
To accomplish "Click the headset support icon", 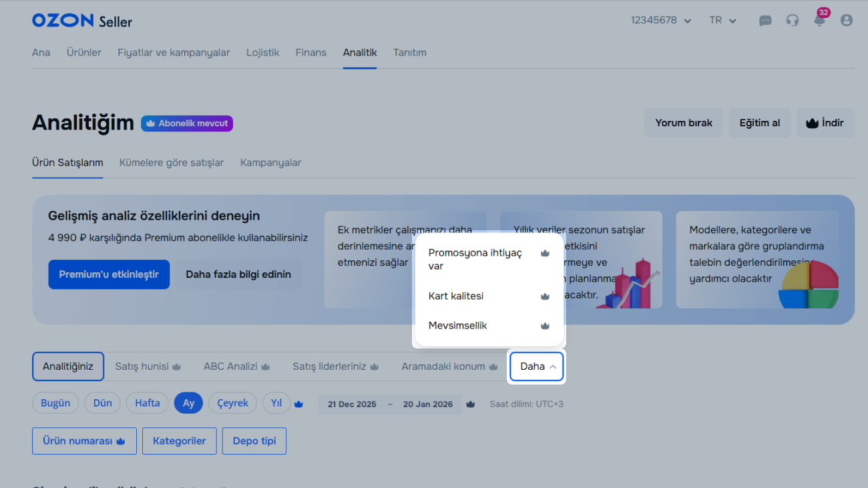I will tap(793, 21).
